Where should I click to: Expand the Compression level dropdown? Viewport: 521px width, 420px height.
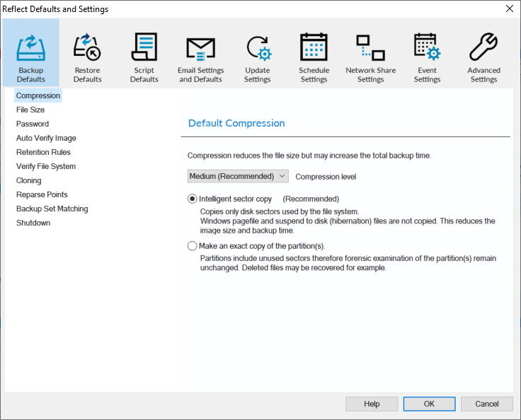coord(238,176)
